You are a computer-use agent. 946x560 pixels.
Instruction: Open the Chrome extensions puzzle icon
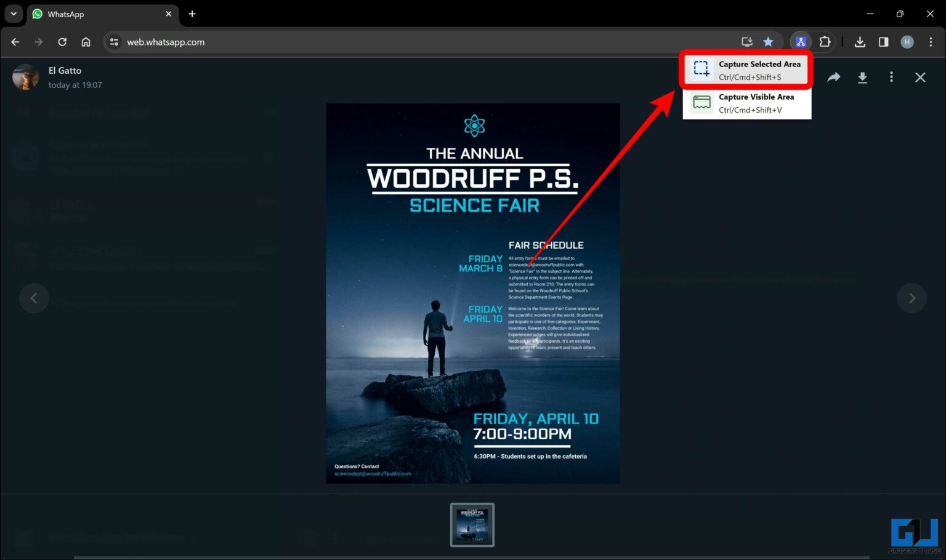click(x=824, y=41)
